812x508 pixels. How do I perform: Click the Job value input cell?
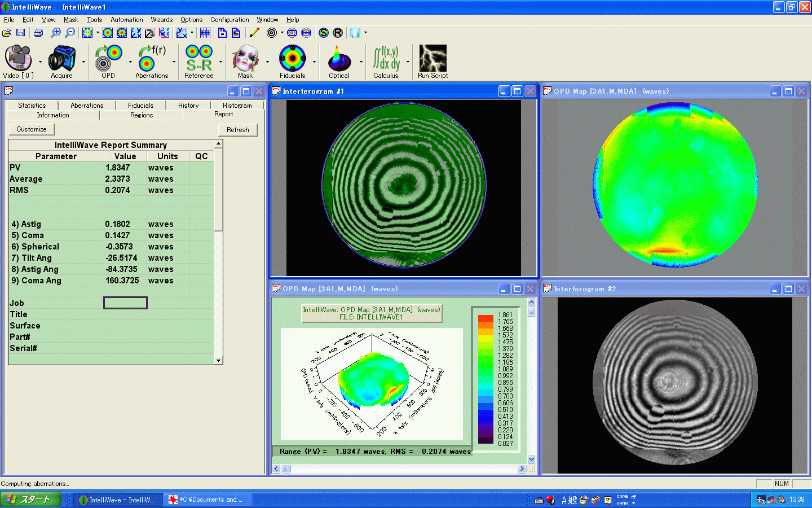point(125,303)
